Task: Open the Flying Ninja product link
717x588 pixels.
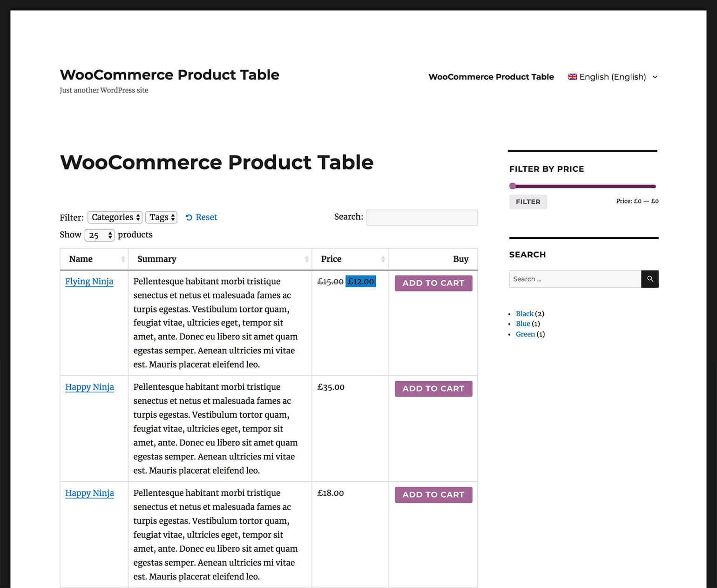Action: point(89,281)
